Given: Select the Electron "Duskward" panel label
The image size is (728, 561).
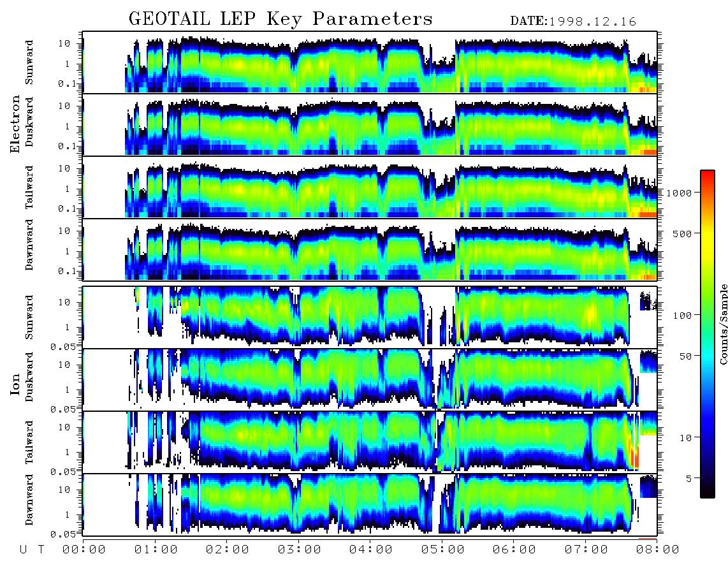Looking at the screenshot, I should (x=29, y=122).
